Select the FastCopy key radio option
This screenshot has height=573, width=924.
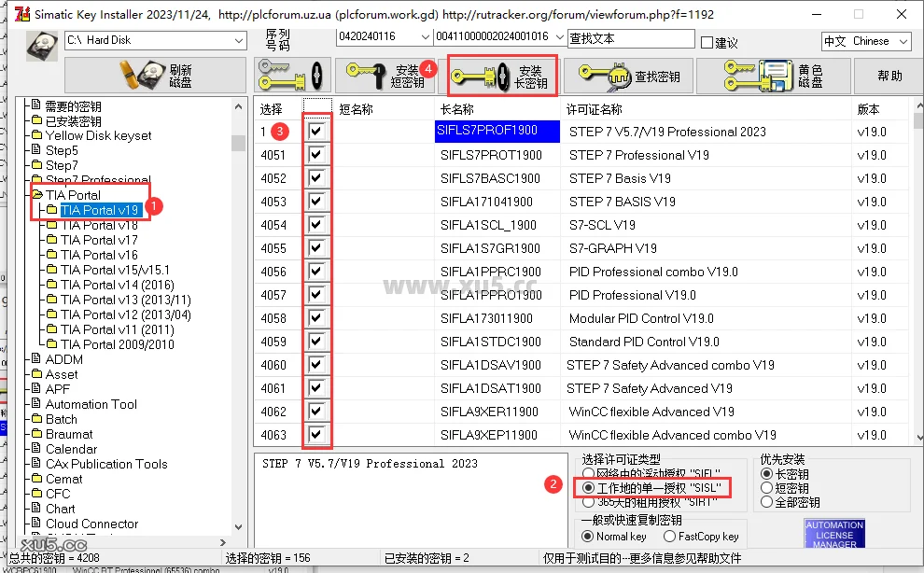click(670, 537)
